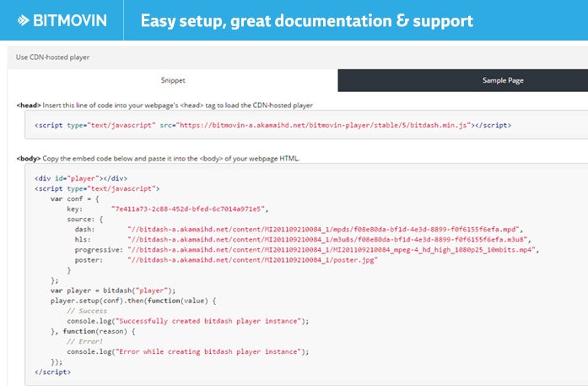
Task: Click the '// Error!' comment
Action: 84,341
